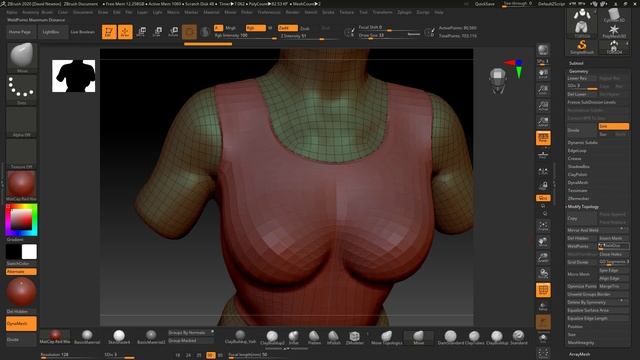
Task: Toggle the lock camera icon
Action: (543, 186)
